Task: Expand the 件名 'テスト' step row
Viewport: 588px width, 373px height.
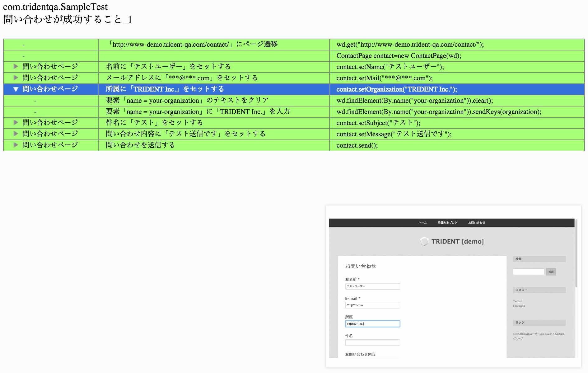Action: 16,123
